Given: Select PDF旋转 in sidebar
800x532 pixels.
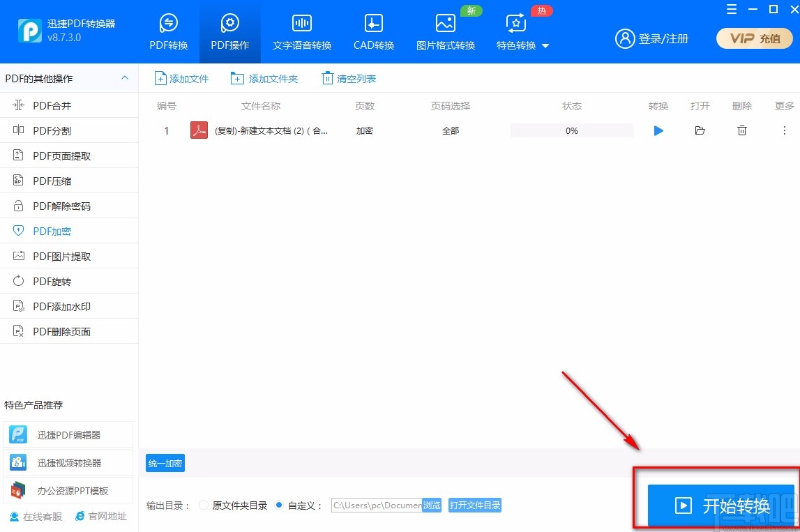Looking at the screenshot, I should click(x=69, y=281).
